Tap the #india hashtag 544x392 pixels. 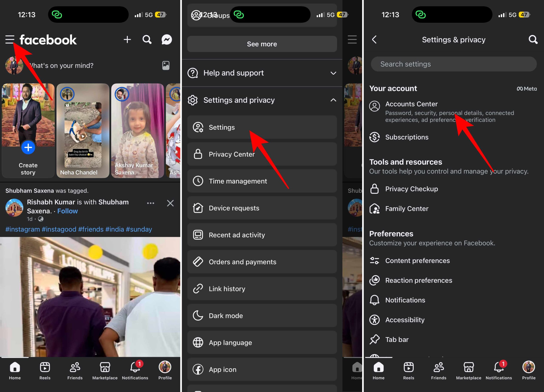pos(115,229)
